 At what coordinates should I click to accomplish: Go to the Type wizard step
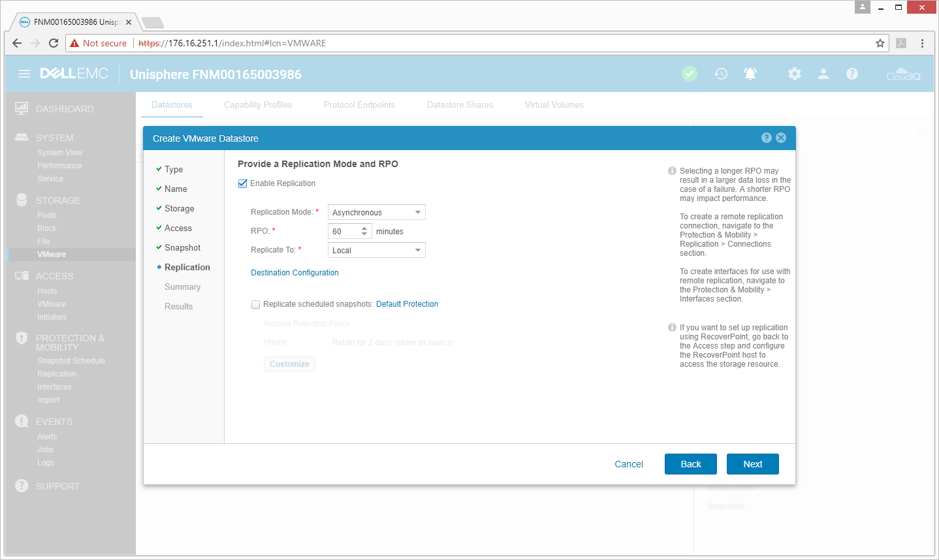[174, 169]
